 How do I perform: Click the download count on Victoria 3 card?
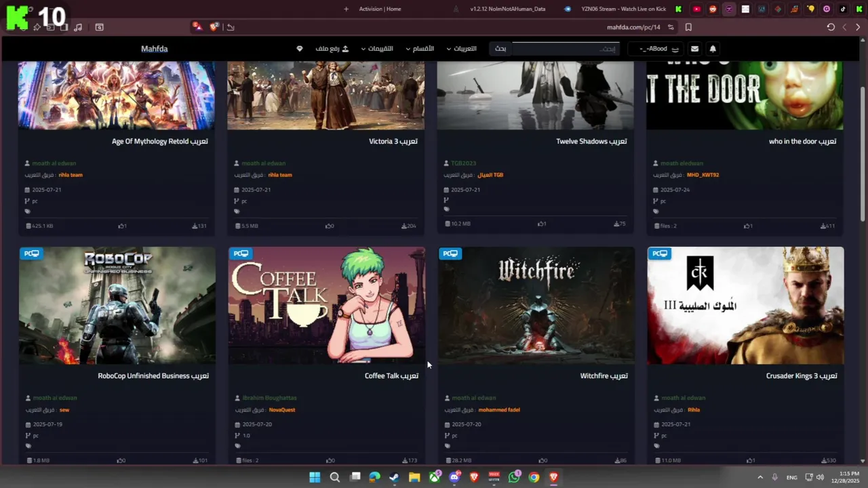[x=409, y=226]
